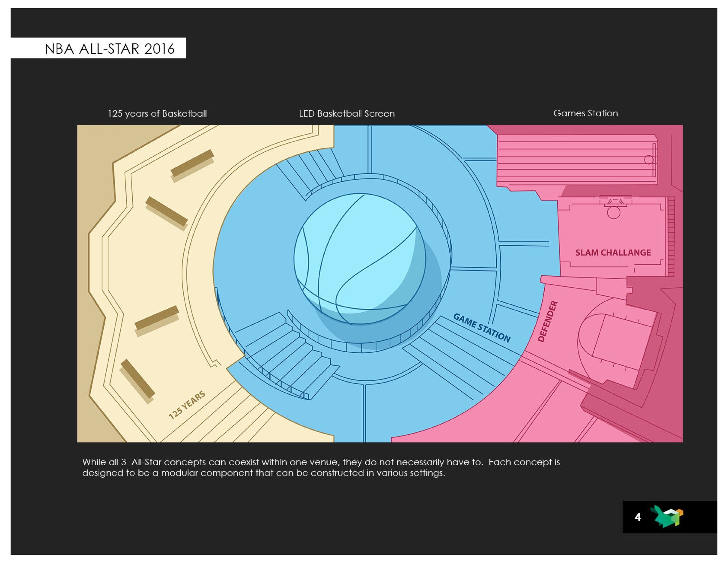Click the green geometric logo icon
728x563 pixels.
pyautogui.click(x=666, y=516)
